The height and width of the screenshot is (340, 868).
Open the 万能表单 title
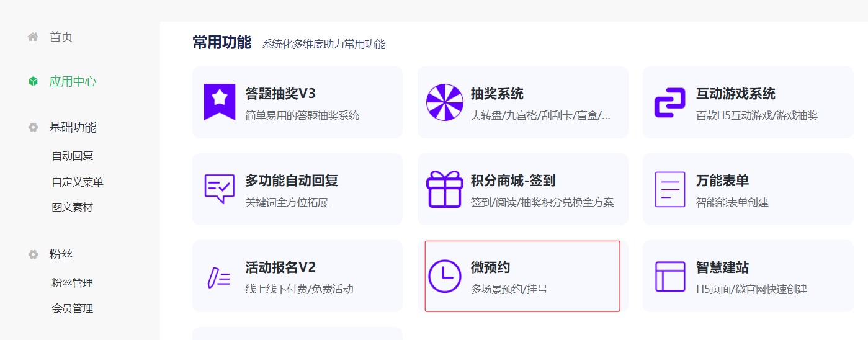[722, 181]
